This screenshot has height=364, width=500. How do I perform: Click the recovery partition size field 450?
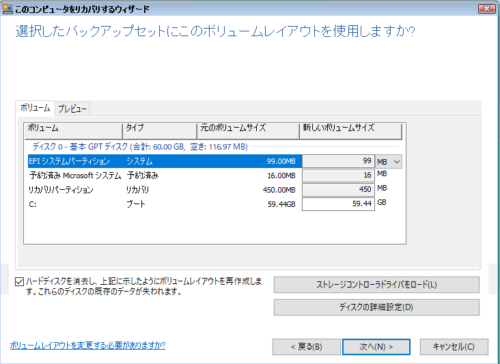pyautogui.click(x=338, y=190)
